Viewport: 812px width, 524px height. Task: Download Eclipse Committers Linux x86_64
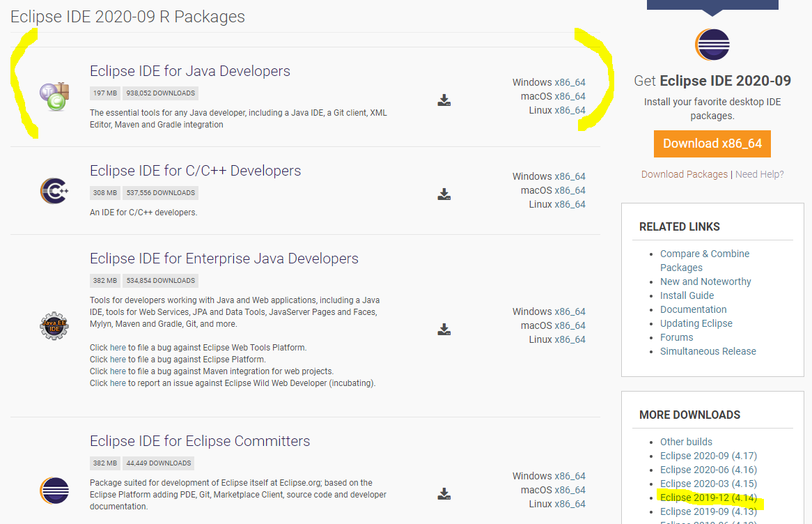(x=570, y=504)
